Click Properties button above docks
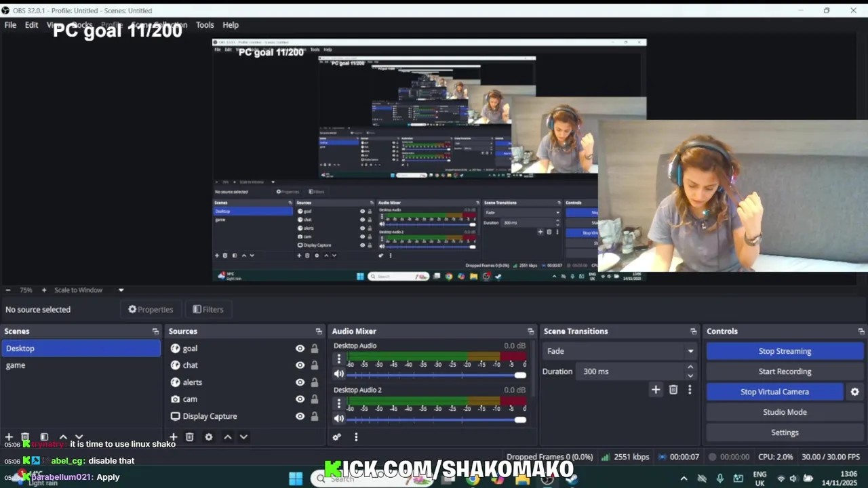 click(x=151, y=310)
